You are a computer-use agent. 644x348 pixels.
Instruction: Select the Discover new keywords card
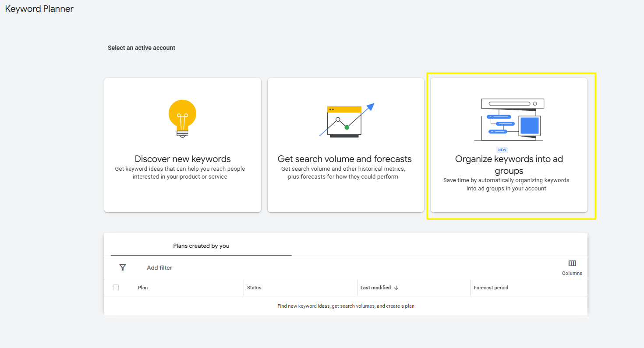point(182,144)
